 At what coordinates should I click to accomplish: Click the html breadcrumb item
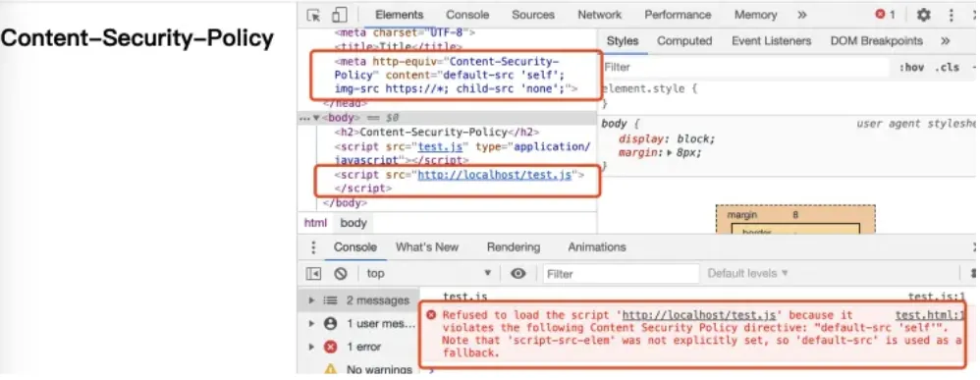(x=315, y=223)
